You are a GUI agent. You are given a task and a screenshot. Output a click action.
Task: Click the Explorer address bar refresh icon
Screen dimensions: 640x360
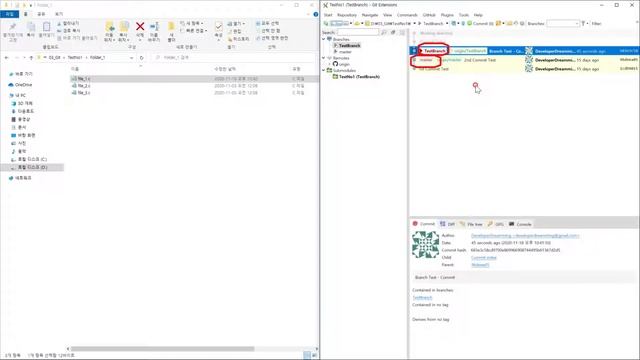point(141,58)
